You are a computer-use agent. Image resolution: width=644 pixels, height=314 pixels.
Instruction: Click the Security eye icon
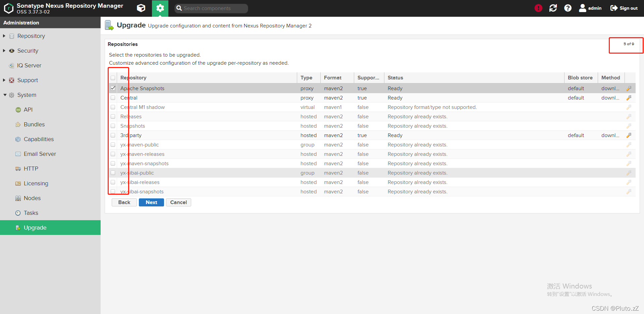click(12, 51)
